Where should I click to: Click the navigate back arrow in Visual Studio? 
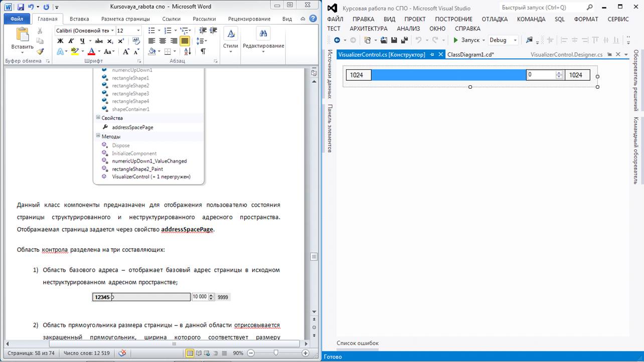click(337, 40)
